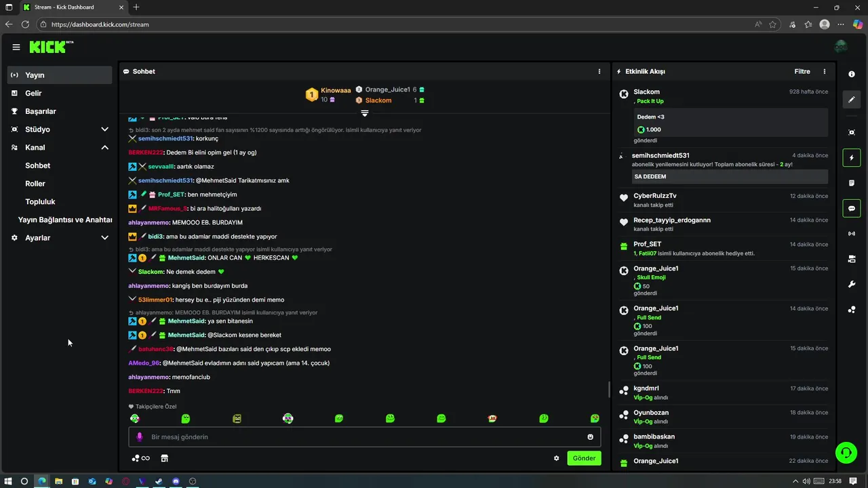This screenshot has width=868, height=488.
Task: Collapse the leaderboard with the arrow under Slackom
Action: tap(365, 113)
